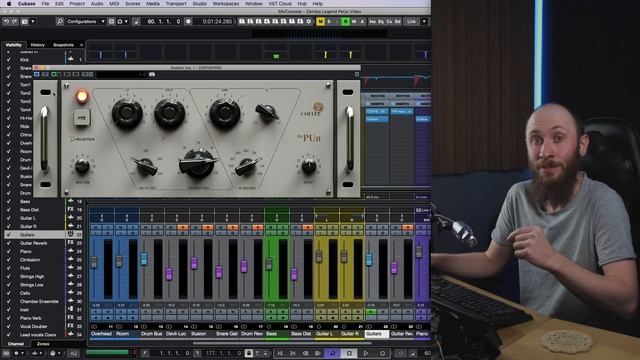Image resolution: width=640 pixels, height=360 pixels.
Task: Switch to the Zones tab
Action: coord(43,344)
